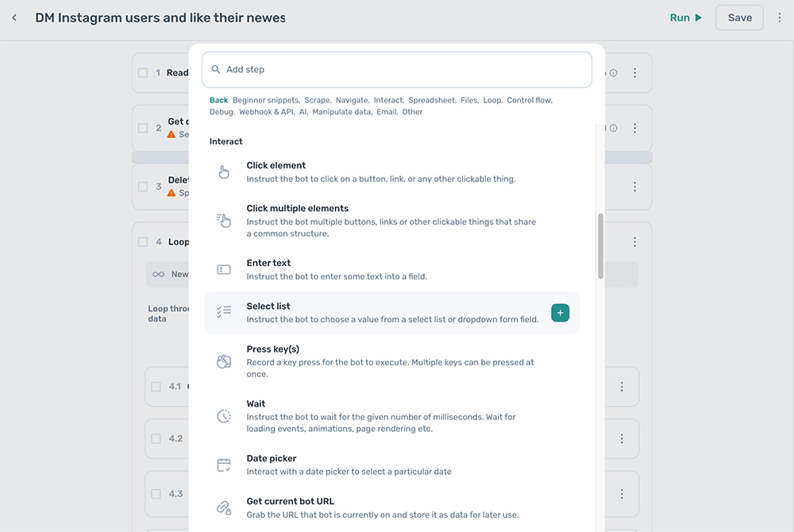Check the checkbox for step 3 Delete

143,187
